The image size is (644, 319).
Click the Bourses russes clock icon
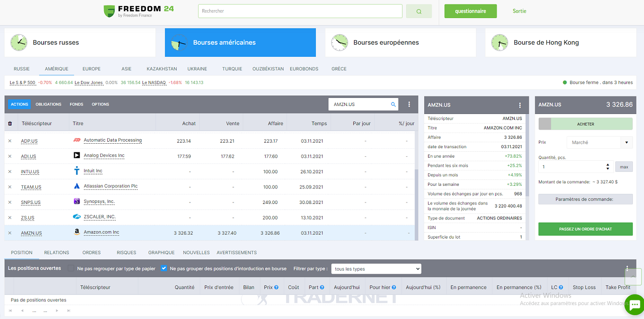[x=19, y=43]
